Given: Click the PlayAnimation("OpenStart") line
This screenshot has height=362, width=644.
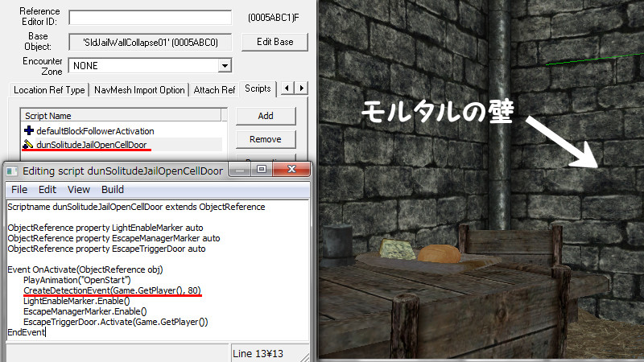Looking at the screenshot, I should pyautogui.click(x=76, y=280).
